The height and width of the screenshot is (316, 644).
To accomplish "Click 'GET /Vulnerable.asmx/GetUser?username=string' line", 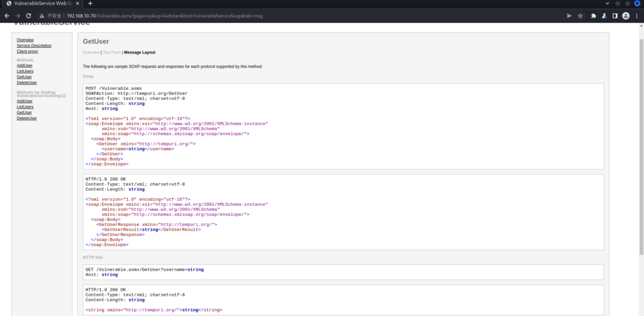I will coord(145,269).
